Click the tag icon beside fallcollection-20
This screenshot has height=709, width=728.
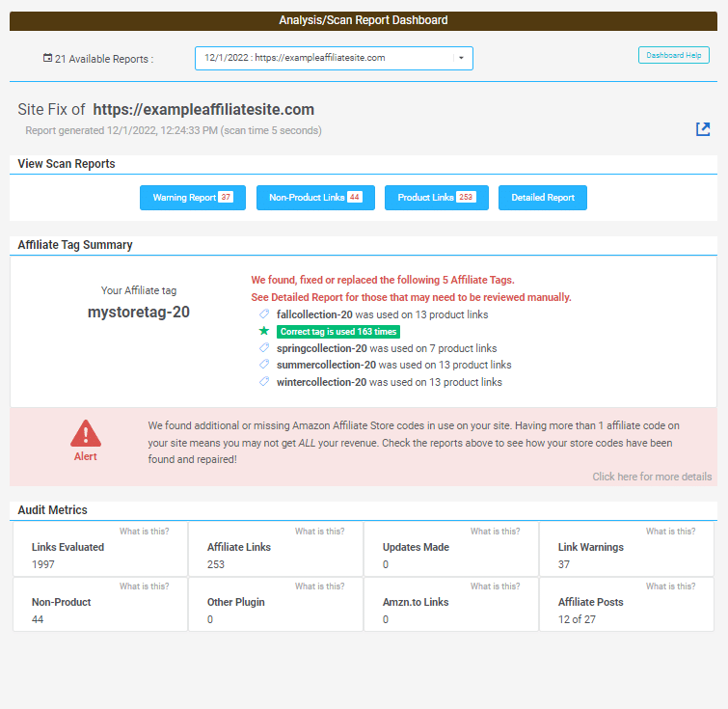coord(264,314)
